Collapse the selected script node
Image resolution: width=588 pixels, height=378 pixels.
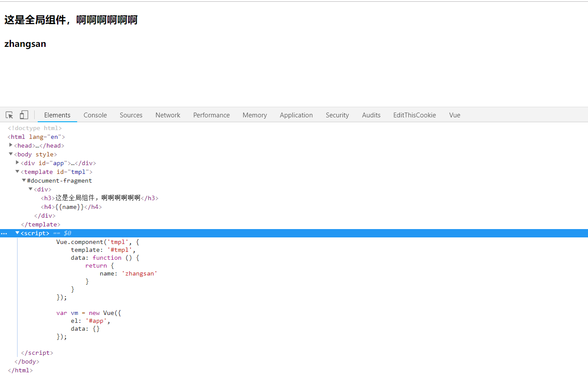coord(18,233)
